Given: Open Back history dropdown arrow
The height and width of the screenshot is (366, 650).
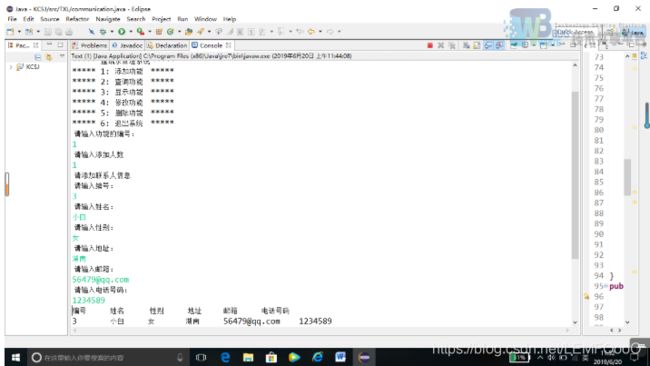Looking at the screenshot, I should [x=320, y=32].
